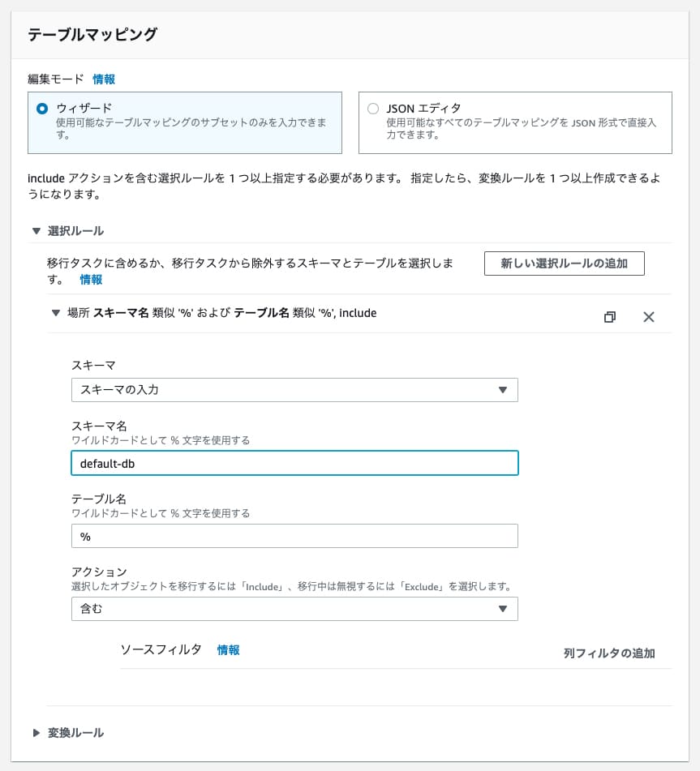This screenshot has width=700, height=771.
Task: Collapse the 選択ルール section triangle
Action: [x=36, y=231]
